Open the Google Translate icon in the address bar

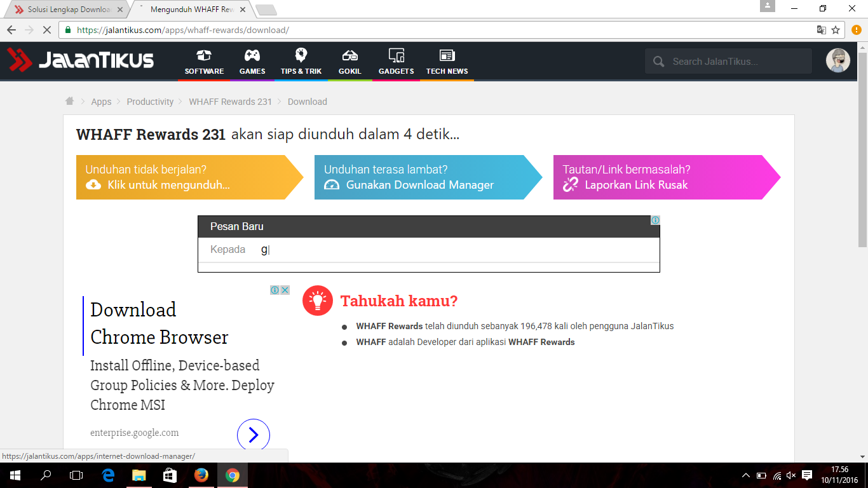(822, 30)
